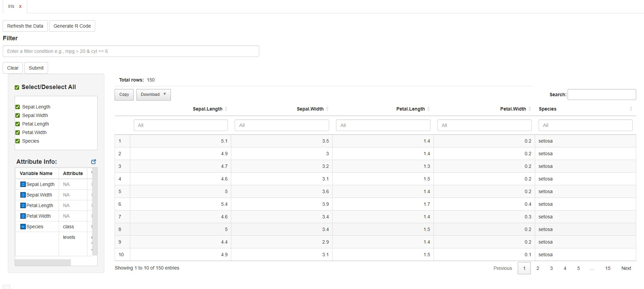Go to page 15 of the table
The image size is (644, 289).
(x=608, y=268)
